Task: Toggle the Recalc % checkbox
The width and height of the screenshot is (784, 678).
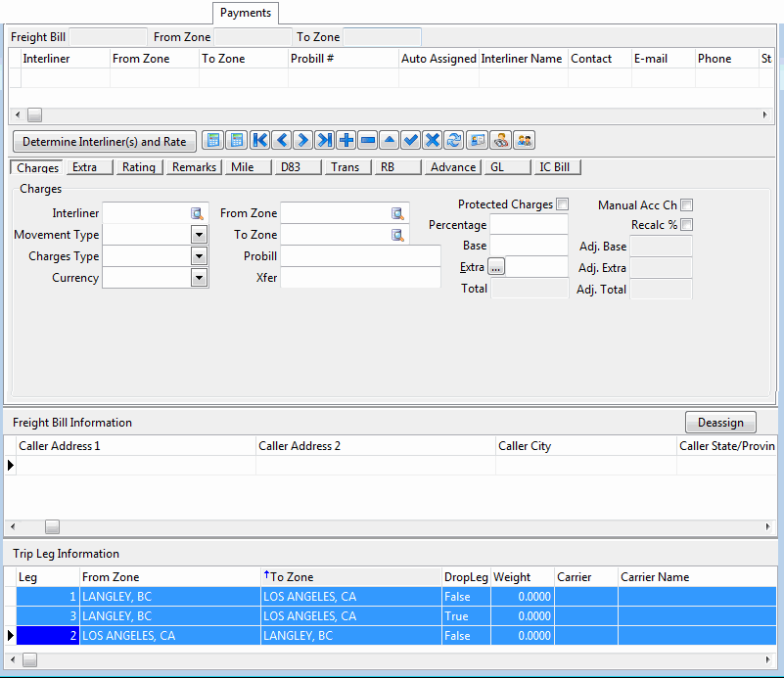Action: point(686,225)
